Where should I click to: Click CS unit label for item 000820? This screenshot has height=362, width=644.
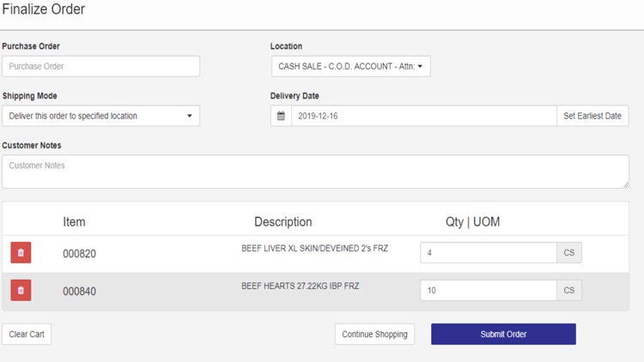click(x=569, y=252)
